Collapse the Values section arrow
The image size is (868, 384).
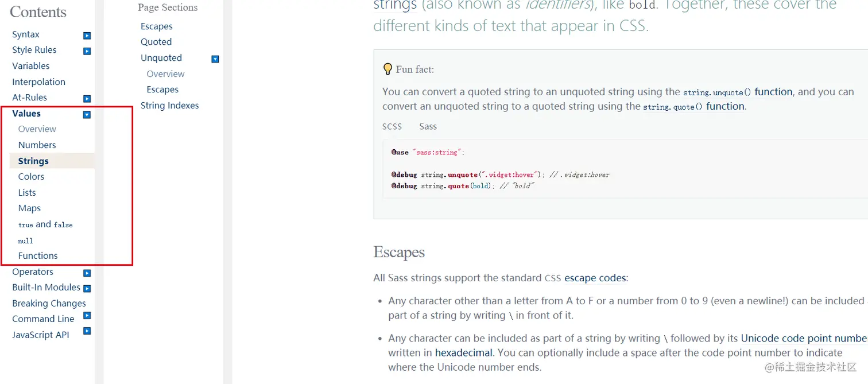point(87,115)
